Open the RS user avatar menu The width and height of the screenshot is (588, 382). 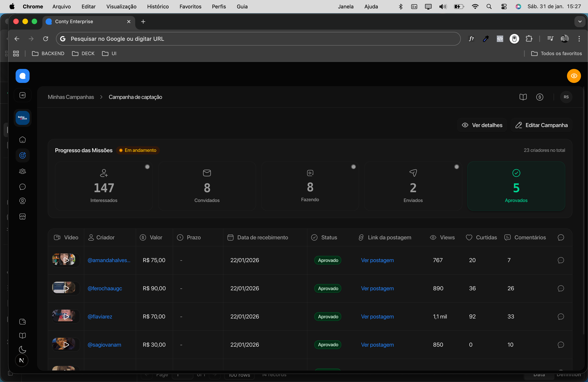pyautogui.click(x=566, y=97)
